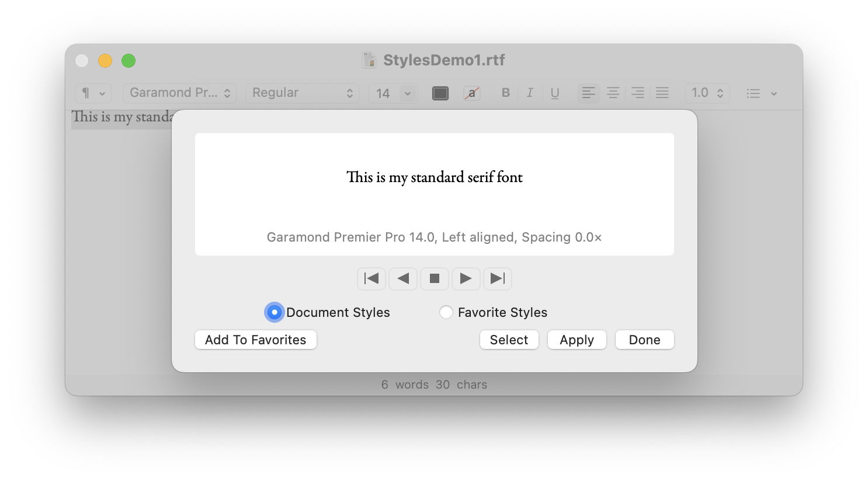This screenshot has height=482, width=868.
Task: Click Add To Favorites
Action: tap(255, 340)
